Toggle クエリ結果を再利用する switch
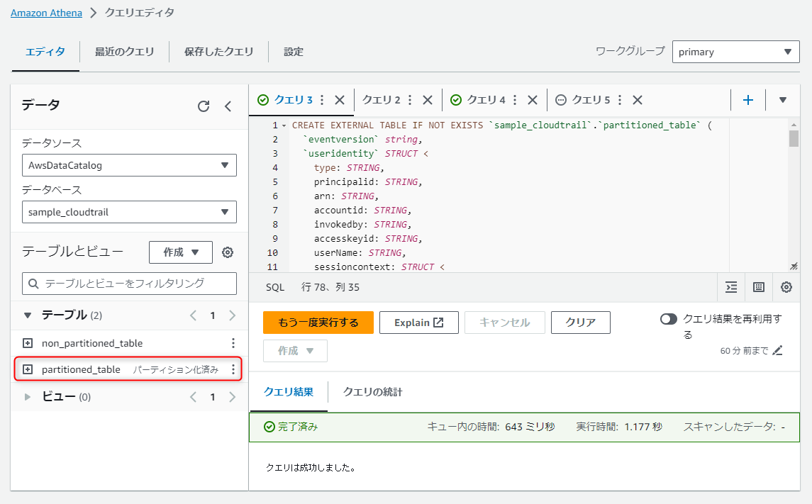 (668, 319)
